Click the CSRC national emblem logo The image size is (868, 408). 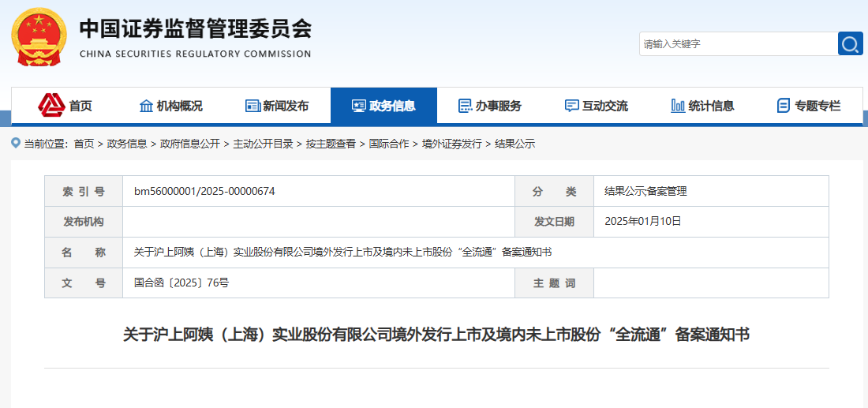39,36
